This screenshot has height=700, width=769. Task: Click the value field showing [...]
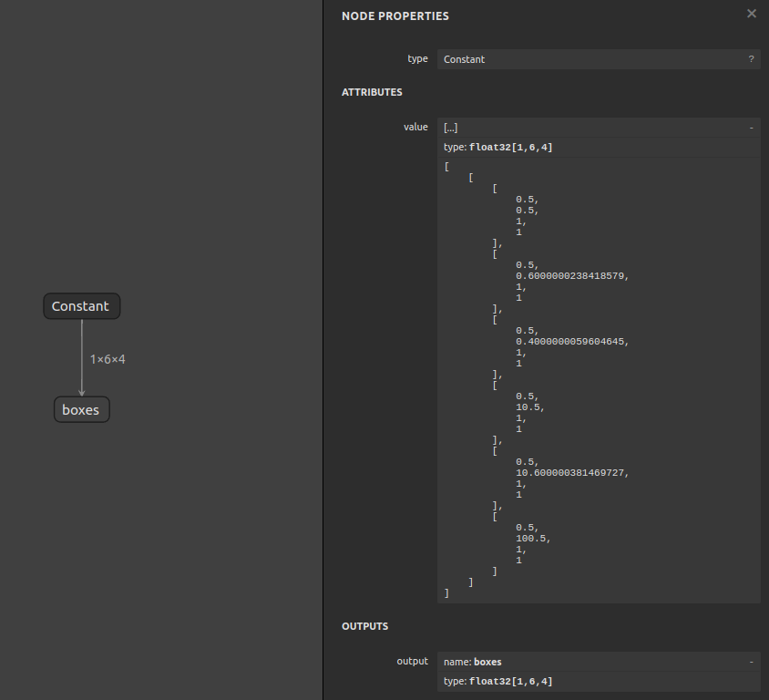click(590, 128)
